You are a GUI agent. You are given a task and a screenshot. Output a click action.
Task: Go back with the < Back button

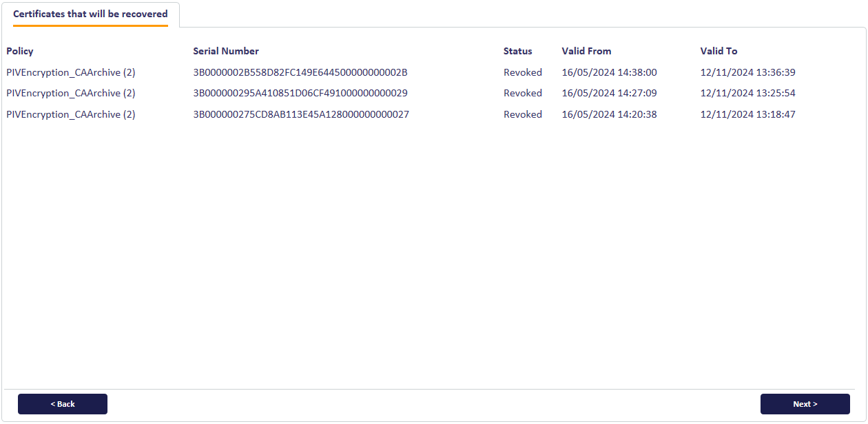pos(63,404)
